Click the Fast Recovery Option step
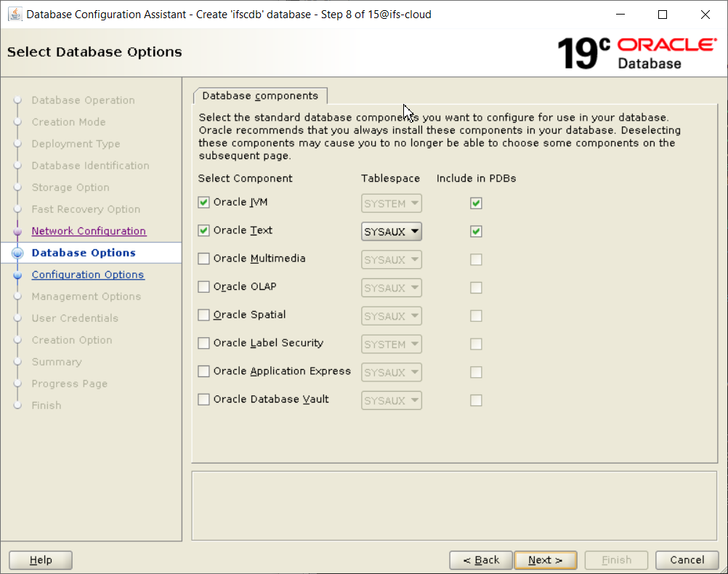The height and width of the screenshot is (574, 728). click(x=86, y=209)
